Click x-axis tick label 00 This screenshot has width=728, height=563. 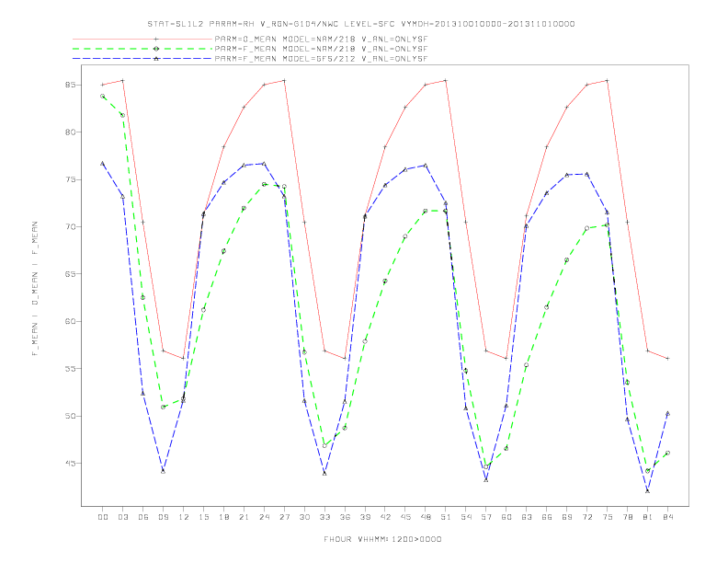tap(103, 517)
